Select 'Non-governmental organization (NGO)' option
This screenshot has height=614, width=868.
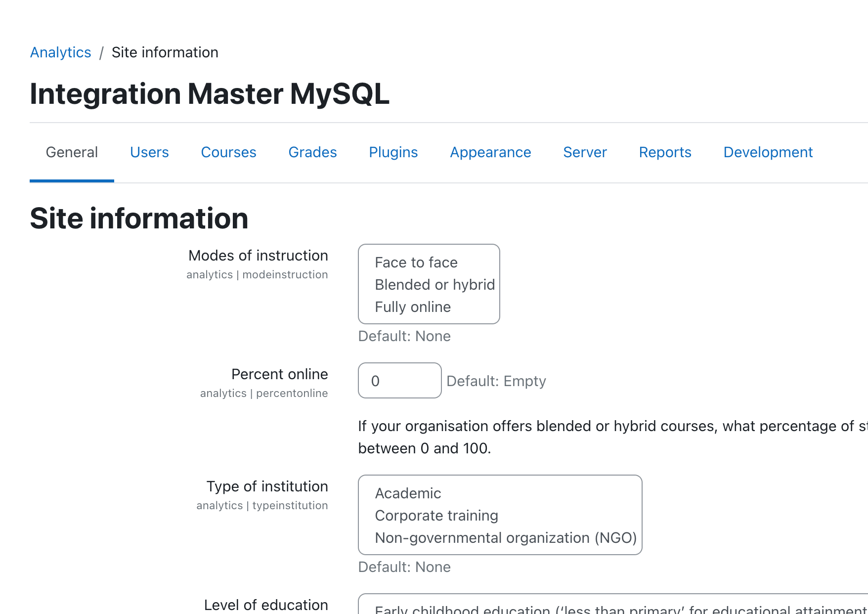click(x=506, y=538)
